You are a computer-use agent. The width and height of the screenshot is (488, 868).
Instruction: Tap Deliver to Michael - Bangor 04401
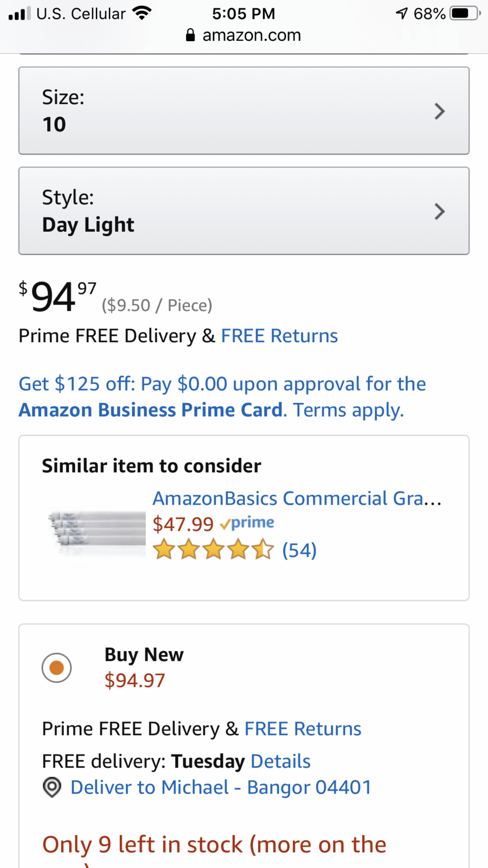[221, 787]
